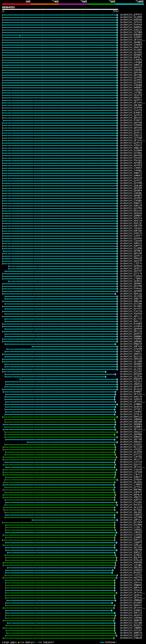Image resolution: width=146 pixels, height=644 pixels.
Task: Select label UniRef100_Q9SNK3
Action: (x=131, y=55)
